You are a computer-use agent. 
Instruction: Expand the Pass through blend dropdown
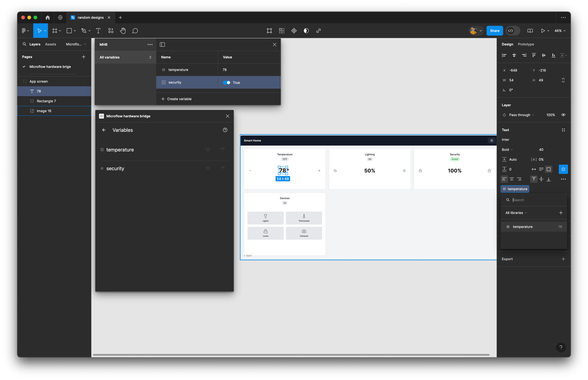point(522,115)
